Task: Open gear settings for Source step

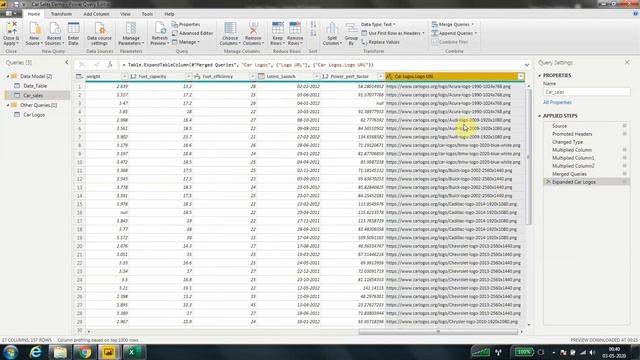Action: tap(624, 126)
